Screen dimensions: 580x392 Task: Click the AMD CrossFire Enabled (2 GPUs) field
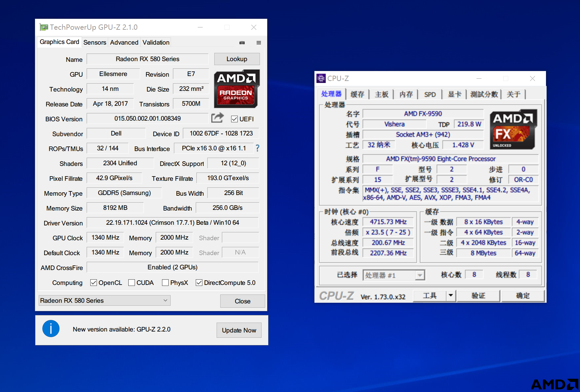[x=173, y=267]
